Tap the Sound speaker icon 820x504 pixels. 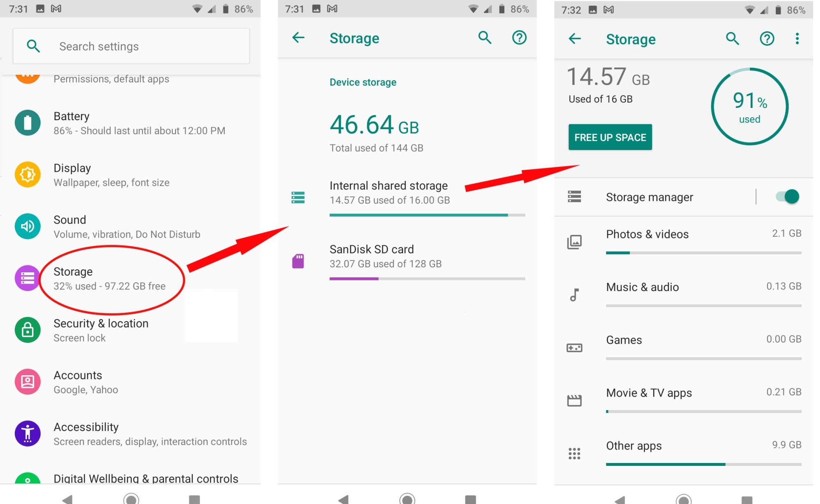coord(27,226)
